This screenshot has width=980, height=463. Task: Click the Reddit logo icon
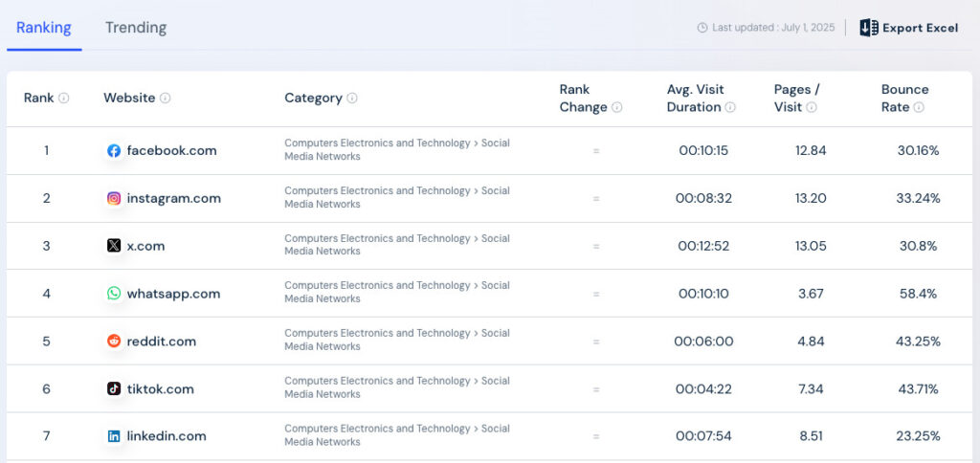tap(114, 342)
